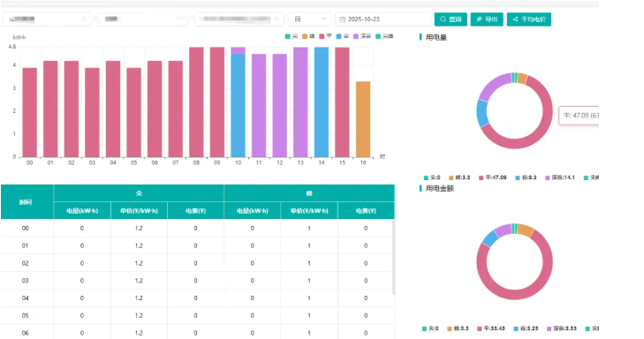Click the 时间 table column header
This screenshot has height=339, width=644.
point(26,202)
